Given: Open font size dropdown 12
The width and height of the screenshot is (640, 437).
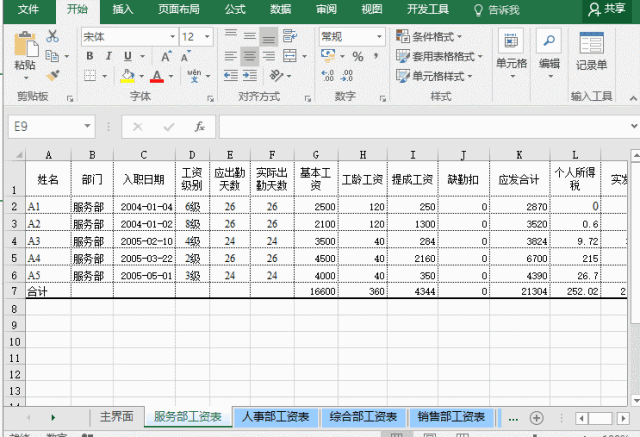Looking at the screenshot, I should tap(207, 37).
